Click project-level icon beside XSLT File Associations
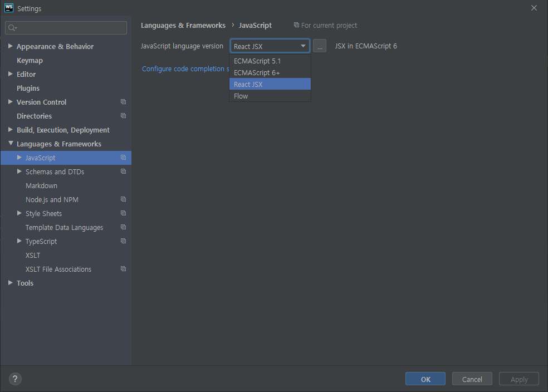Image resolution: width=548 pixels, height=392 pixels. tap(124, 269)
